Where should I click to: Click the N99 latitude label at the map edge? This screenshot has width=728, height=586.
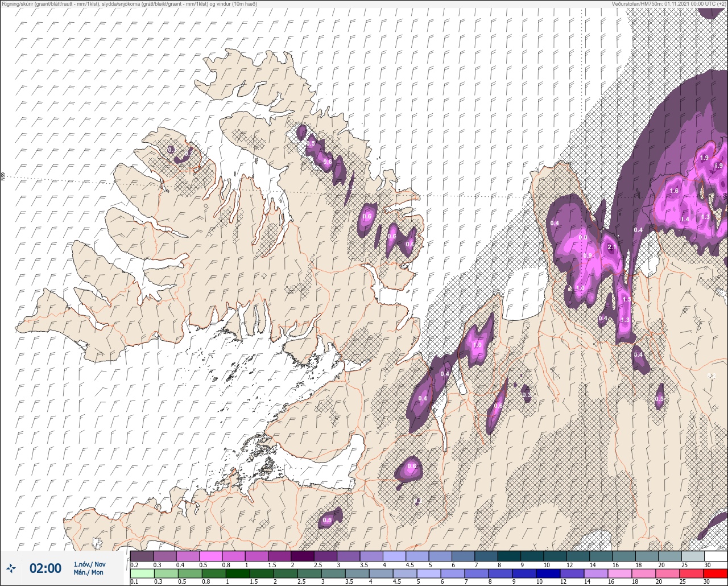tap(3, 177)
